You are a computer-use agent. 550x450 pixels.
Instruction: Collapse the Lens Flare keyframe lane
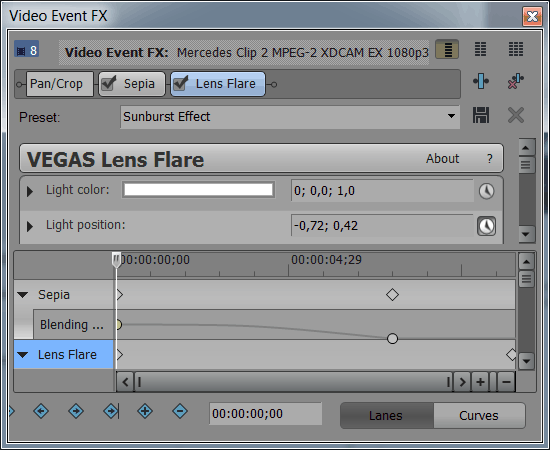click(x=23, y=355)
